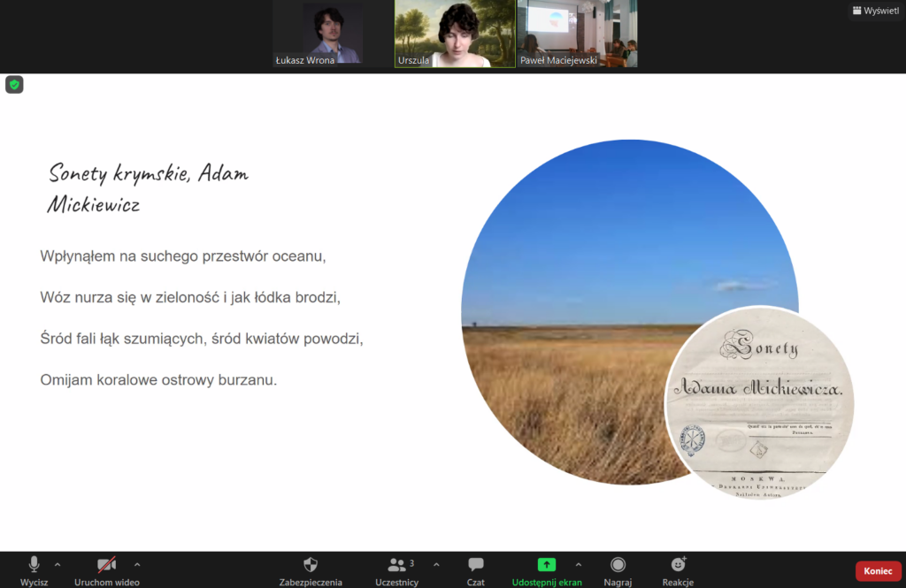Click the Sonety krymskie slide title

coord(148,188)
